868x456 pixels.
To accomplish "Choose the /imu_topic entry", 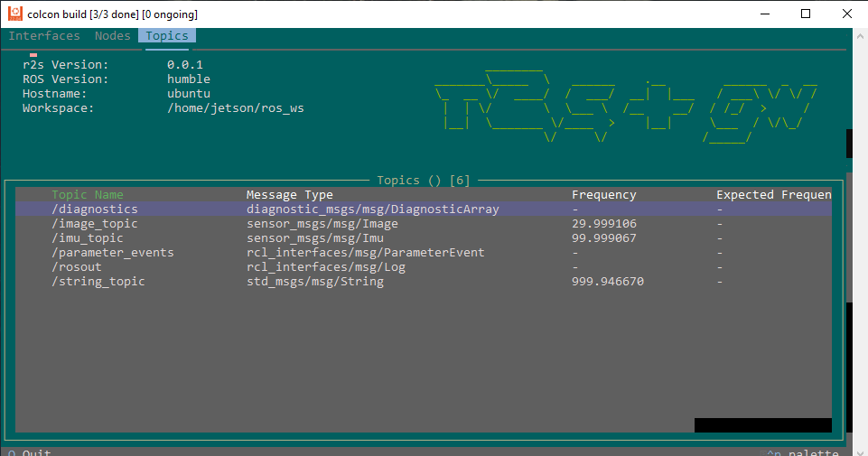I will click(88, 238).
